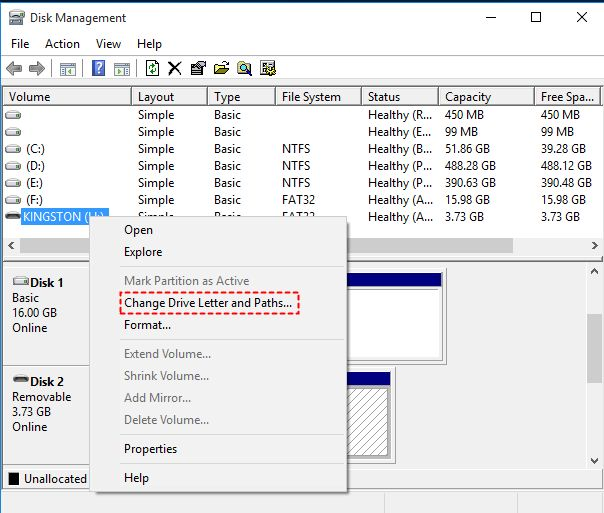This screenshot has height=513, width=604.
Task: Click the Delete X toolbar icon
Action: 175,69
